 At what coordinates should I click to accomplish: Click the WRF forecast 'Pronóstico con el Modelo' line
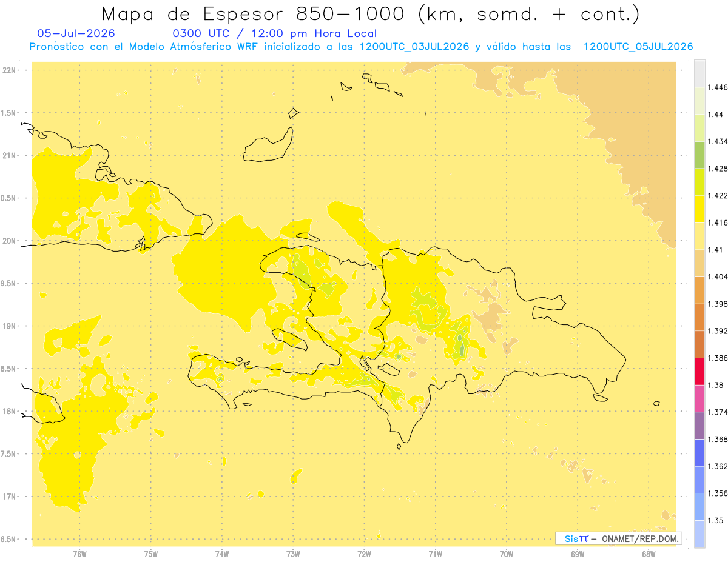pos(361,47)
